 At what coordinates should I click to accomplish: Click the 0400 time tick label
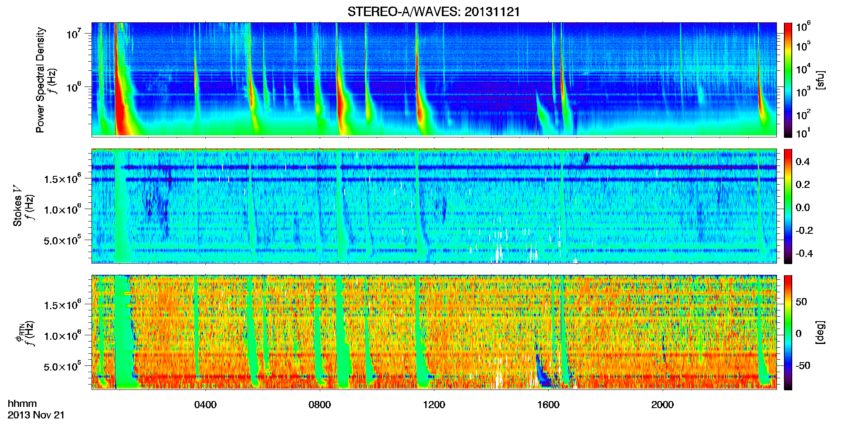205,404
